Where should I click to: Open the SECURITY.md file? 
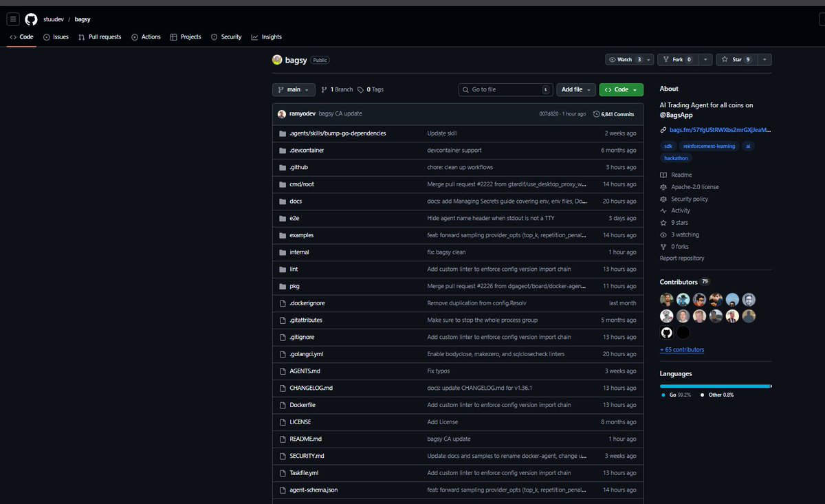click(x=307, y=456)
